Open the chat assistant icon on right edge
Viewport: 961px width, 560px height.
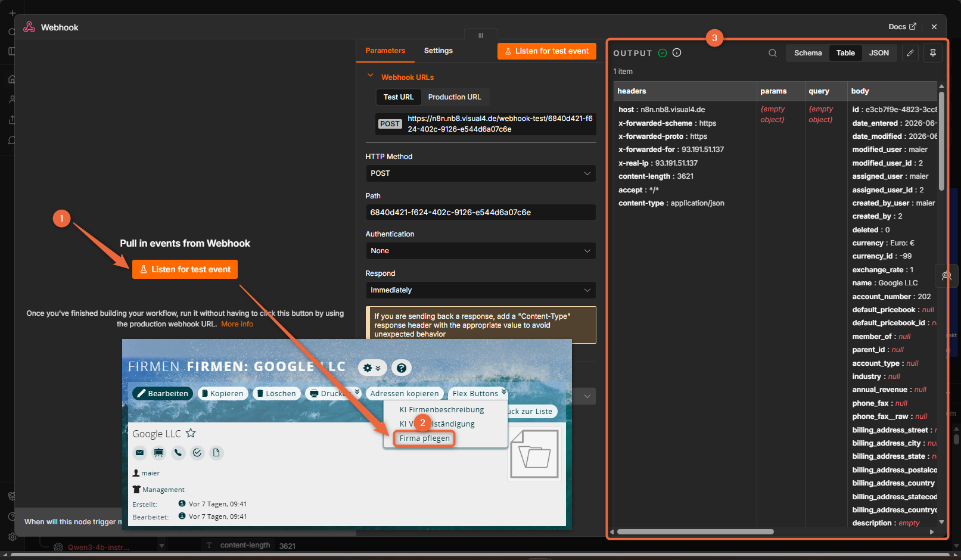click(x=946, y=276)
